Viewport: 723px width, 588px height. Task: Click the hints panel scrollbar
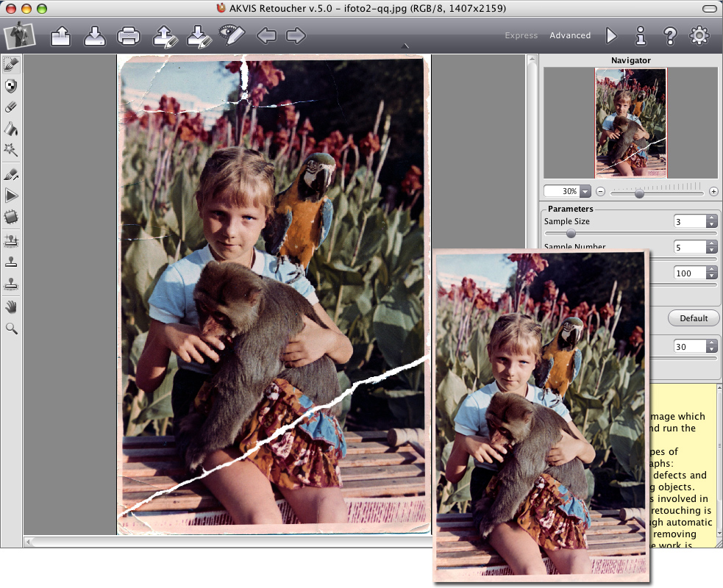point(719,461)
